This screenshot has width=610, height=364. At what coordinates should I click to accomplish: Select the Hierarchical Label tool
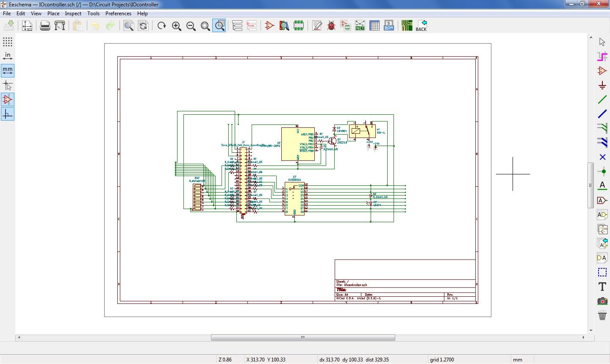(x=602, y=215)
